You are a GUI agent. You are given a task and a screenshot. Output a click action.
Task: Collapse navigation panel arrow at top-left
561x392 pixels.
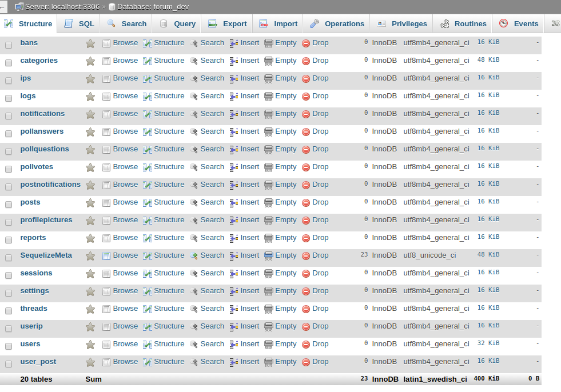tap(2, 7)
